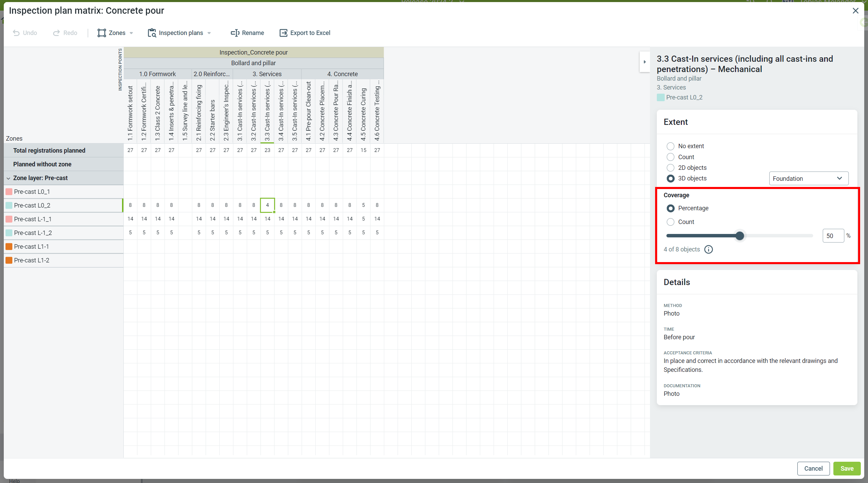Collapse side panel with arrow icon
868x483 pixels.
click(x=644, y=62)
